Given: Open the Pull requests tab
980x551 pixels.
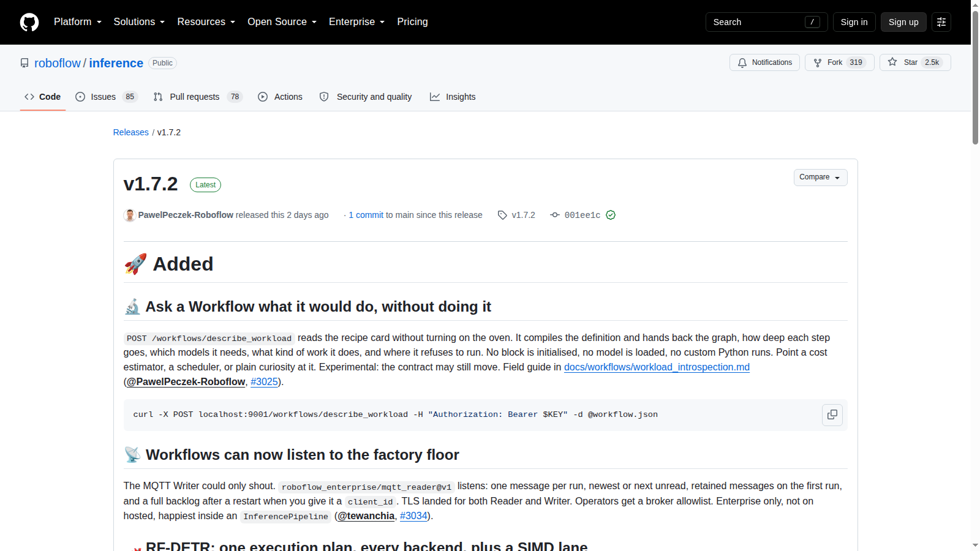Looking at the screenshot, I should [x=198, y=97].
